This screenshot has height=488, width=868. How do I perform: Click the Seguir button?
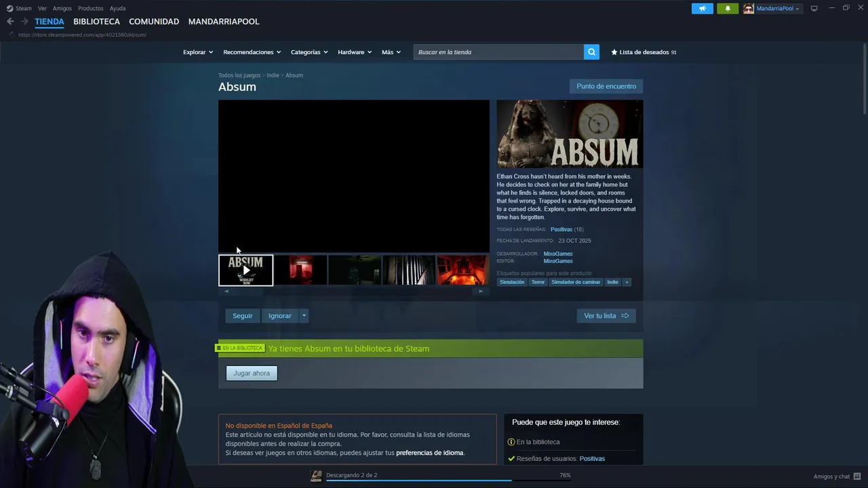(x=242, y=316)
